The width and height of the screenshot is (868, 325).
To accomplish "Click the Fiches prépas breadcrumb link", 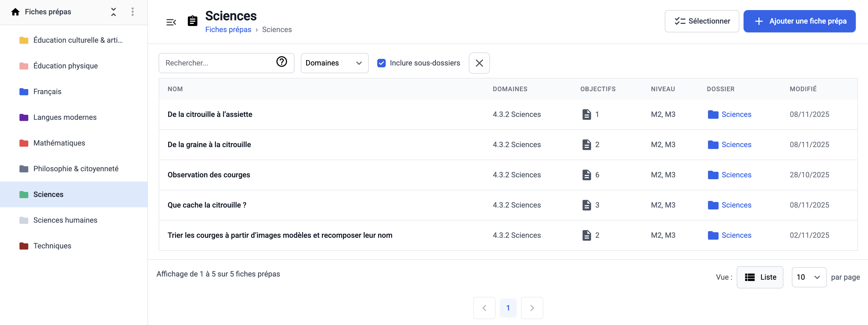I will [x=228, y=30].
